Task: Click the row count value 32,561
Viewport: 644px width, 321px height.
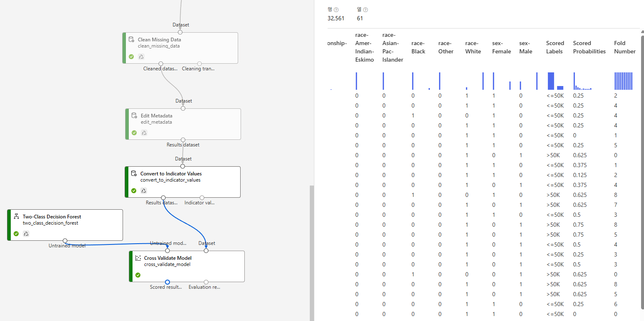Action: coord(335,18)
